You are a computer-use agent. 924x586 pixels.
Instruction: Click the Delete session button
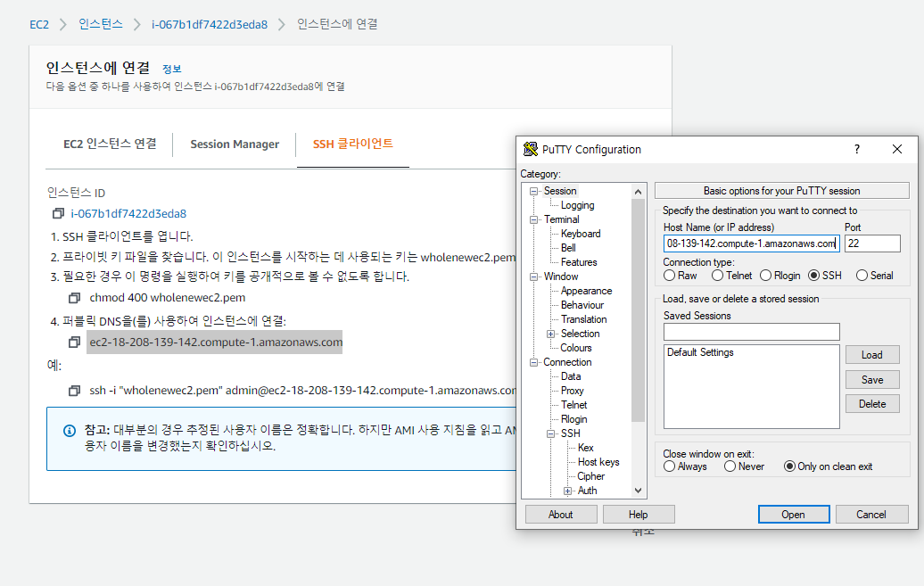[x=872, y=404]
